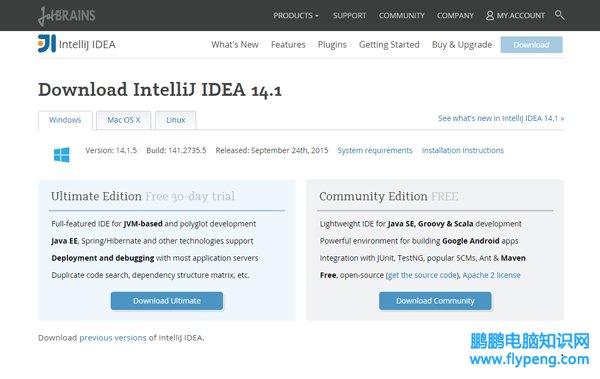Click the Download IntelliJ IDEA 14.1 heading
Viewport: 600px width, 379px height.
coord(160,90)
